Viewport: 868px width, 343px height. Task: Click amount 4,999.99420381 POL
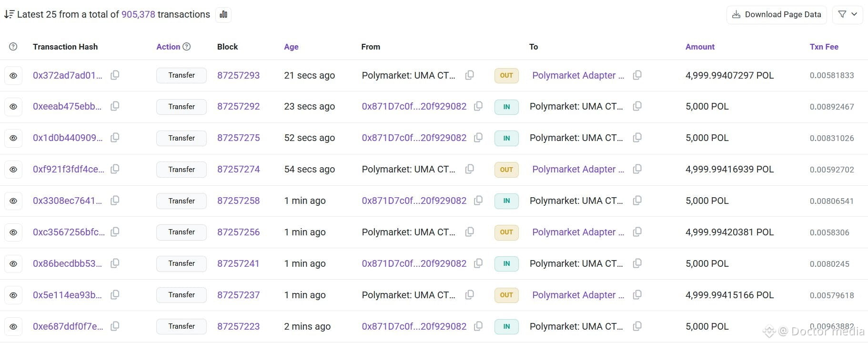729,232
